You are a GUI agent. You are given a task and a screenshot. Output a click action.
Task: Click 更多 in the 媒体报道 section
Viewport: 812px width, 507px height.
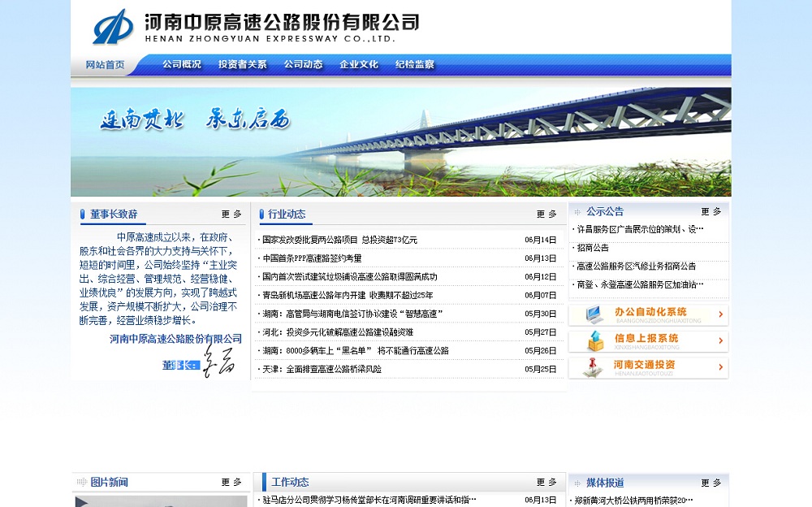point(711,483)
